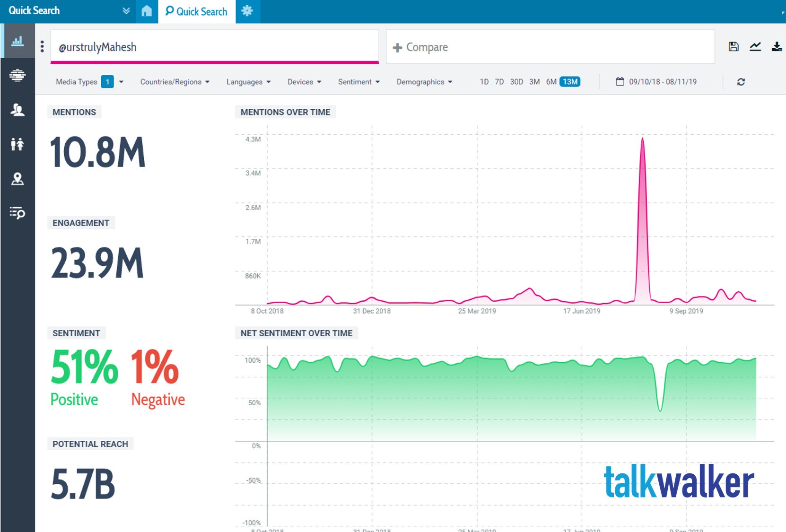Click the 25 Mar 2019 axis label
Image resolution: width=786 pixels, height=532 pixels.
[477, 311]
